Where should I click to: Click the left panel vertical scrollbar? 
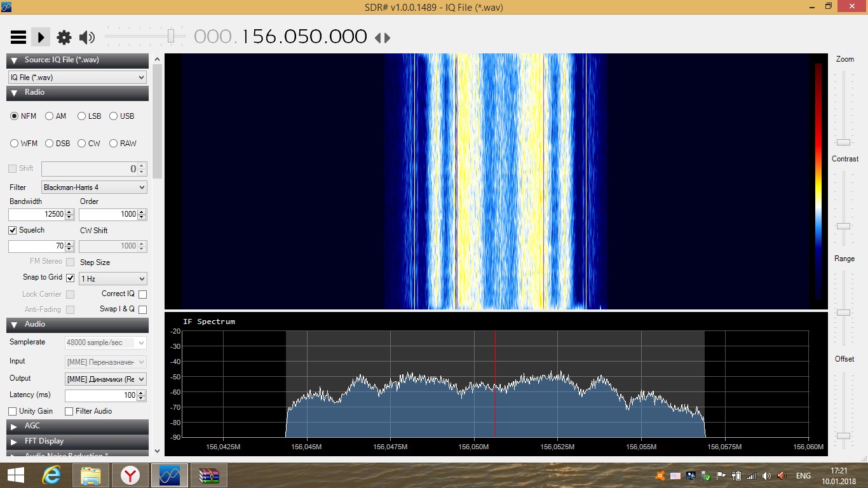157,121
